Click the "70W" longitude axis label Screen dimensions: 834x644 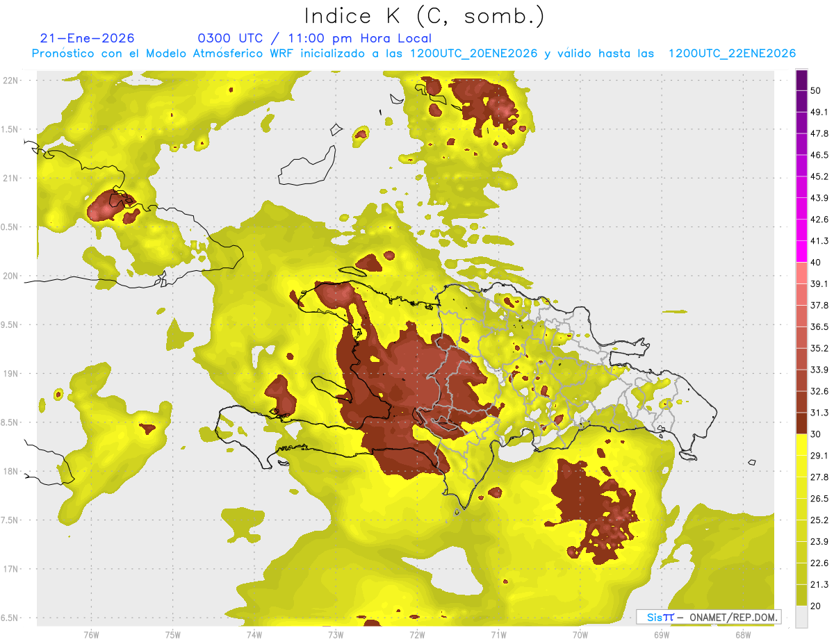pyautogui.click(x=580, y=634)
